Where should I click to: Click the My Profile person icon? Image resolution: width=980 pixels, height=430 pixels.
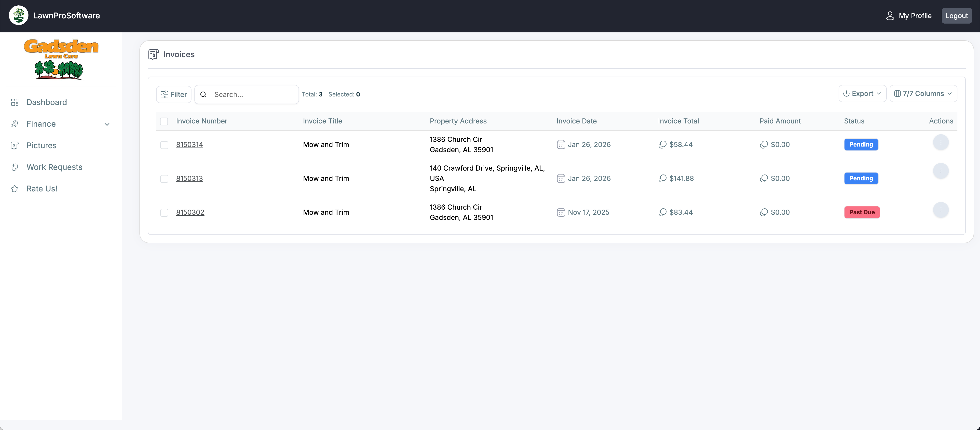pyautogui.click(x=890, y=16)
